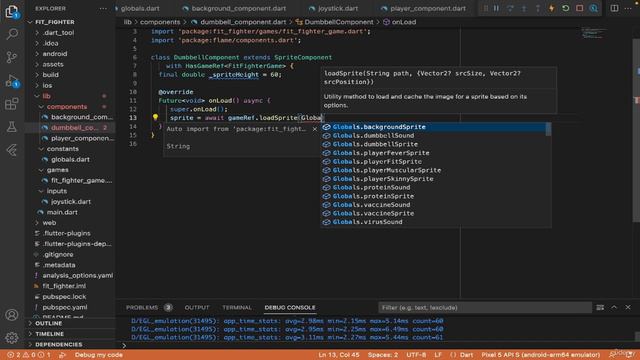Click Ln 13, Col 45 status item

(x=339, y=355)
